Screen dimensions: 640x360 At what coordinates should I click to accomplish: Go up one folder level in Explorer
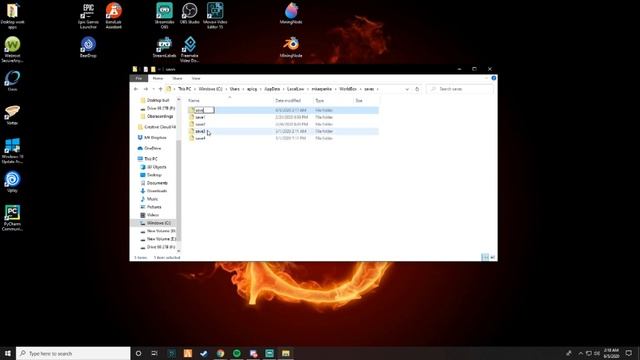pos(160,89)
